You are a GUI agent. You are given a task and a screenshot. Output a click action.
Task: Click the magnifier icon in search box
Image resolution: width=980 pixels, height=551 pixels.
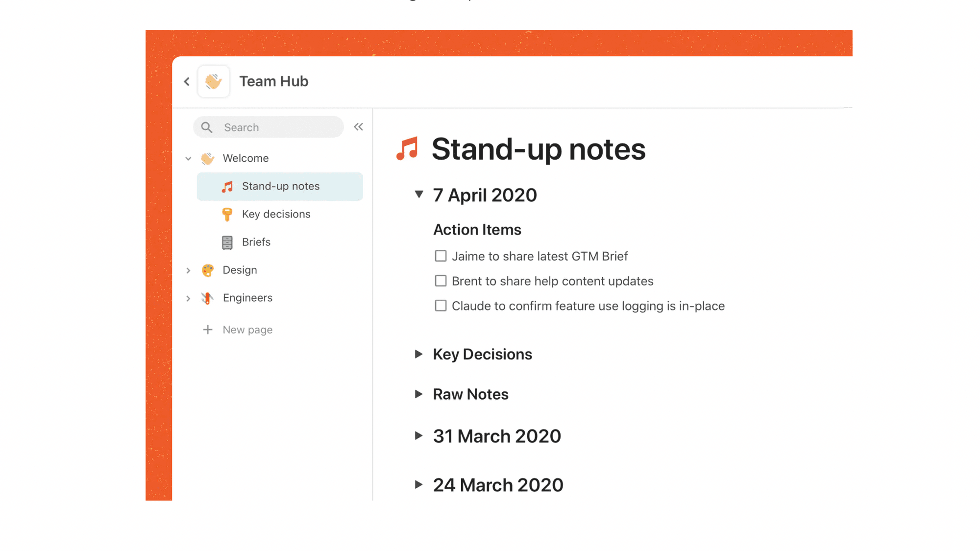click(207, 127)
